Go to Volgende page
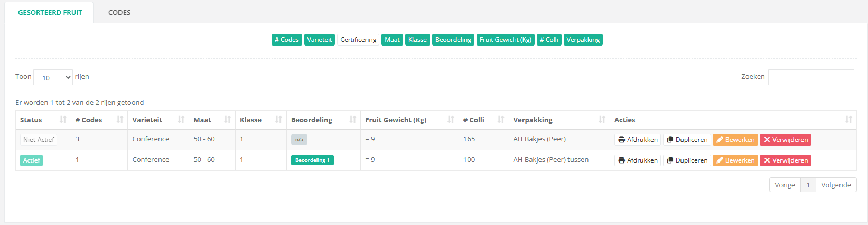Screen dimensions: 868x225 click(836, 185)
